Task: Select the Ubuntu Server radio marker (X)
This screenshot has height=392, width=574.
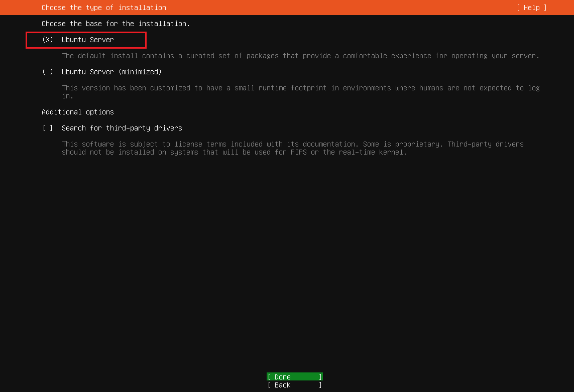Action: tap(48, 40)
